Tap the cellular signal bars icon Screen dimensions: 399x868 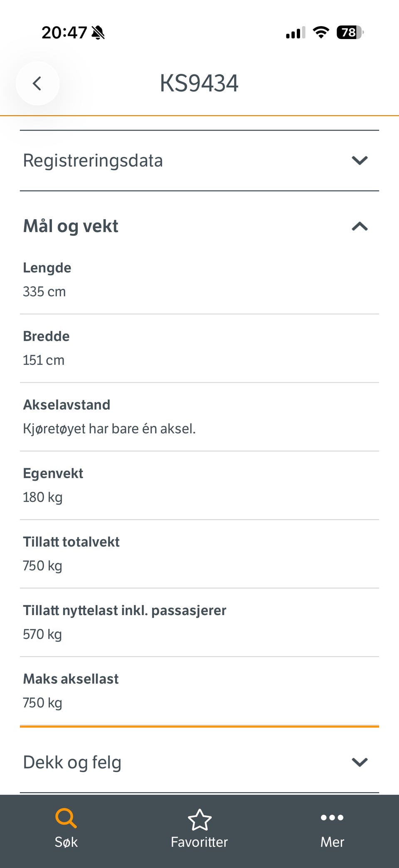point(296,32)
